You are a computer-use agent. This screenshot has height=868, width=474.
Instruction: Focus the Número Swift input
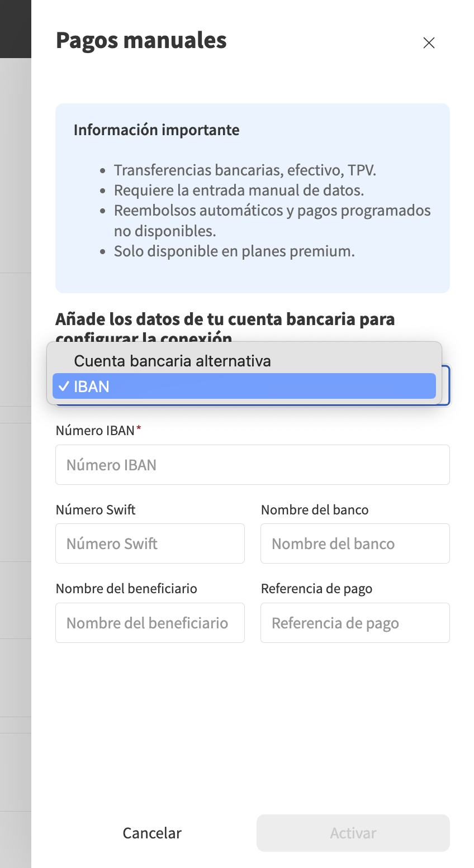(150, 543)
